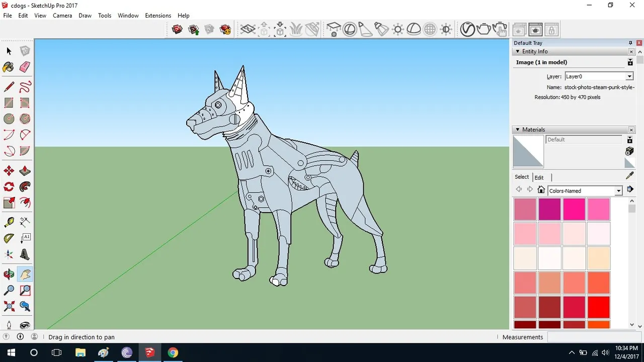Choose the Zoom Window tool
The height and width of the screenshot is (362, 644).
(25, 290)
